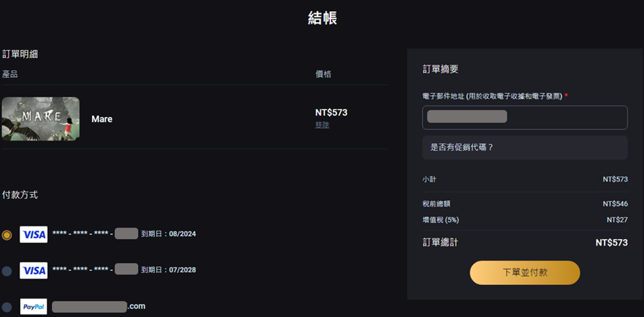Image resolution: width=644 pixels, height=317 pixels.
Task: Click the 到期日：08/2024 card expiry text
Action: pos(168,234)
